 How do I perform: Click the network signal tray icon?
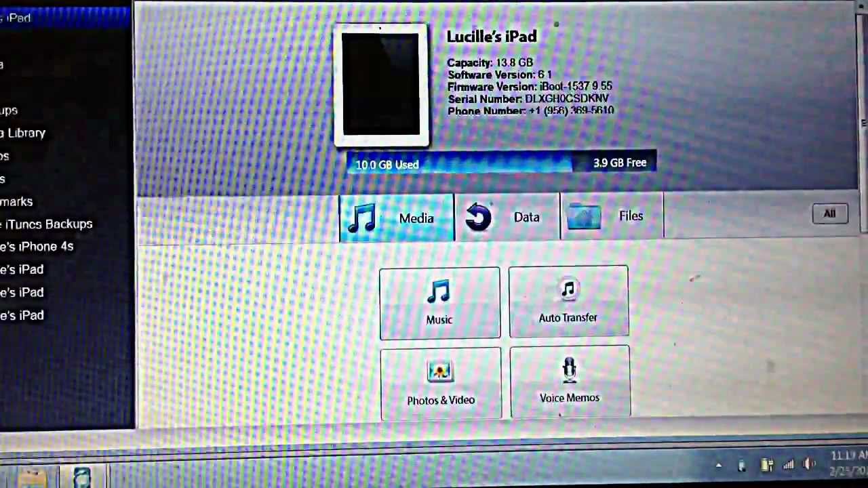point(788,465)
